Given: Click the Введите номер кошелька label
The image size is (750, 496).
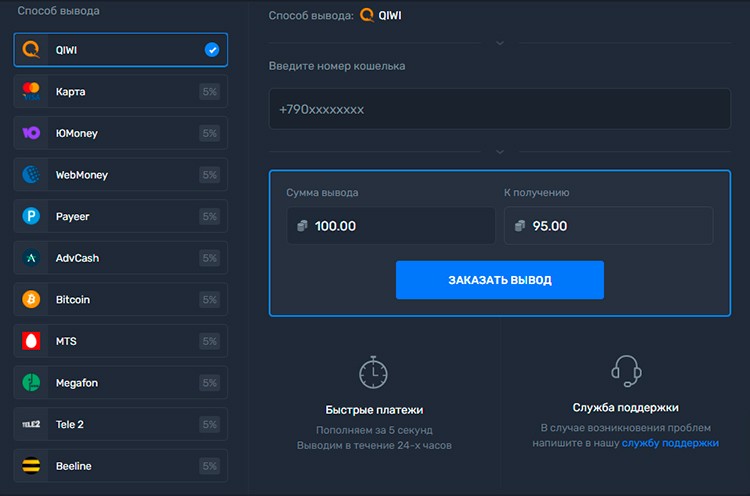Looking at the screenshot, I should [337, 66].
